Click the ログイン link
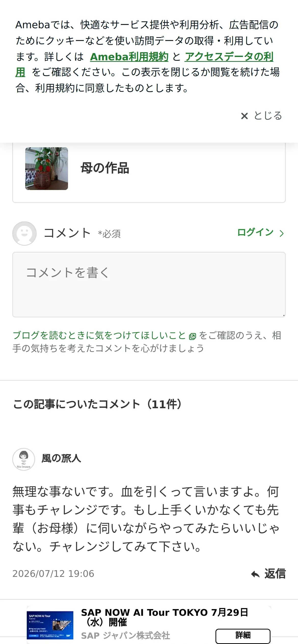The image size is (298, 644). click(x=255, y=232)
